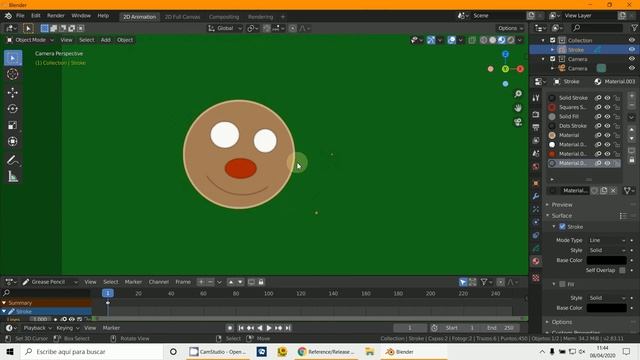Click the viewport zoom magnifier icon
This screenshot has height=360, width=640.
[518, 94]
